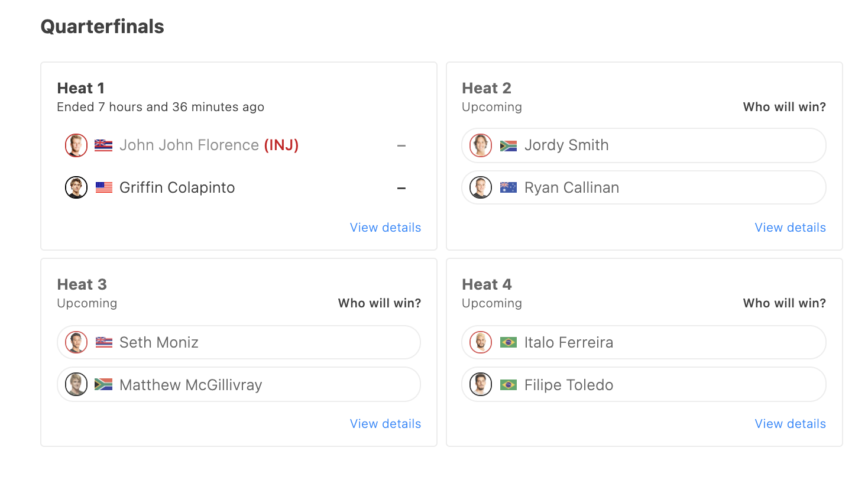The height and width of the screenshot is (480, 868).
Task: Choose Matthew McGillivray as Heat 3 winner
Action: point(239,385)
